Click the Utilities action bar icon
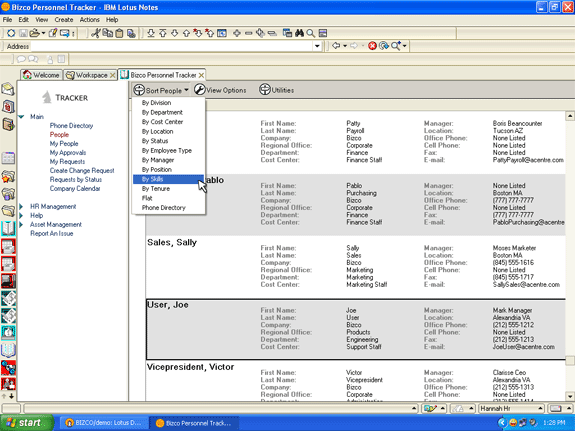Screen dimensions: 575x431 click(x=265, y=90)
